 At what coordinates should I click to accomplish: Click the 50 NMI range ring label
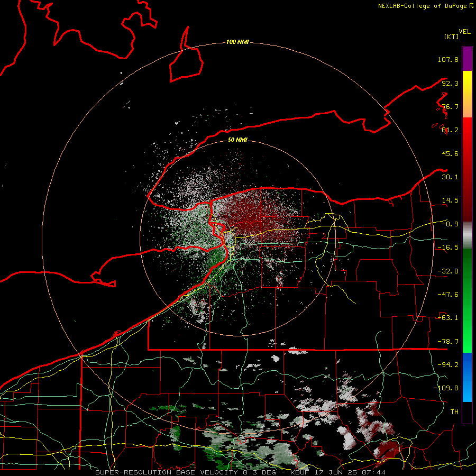point(237,140)
